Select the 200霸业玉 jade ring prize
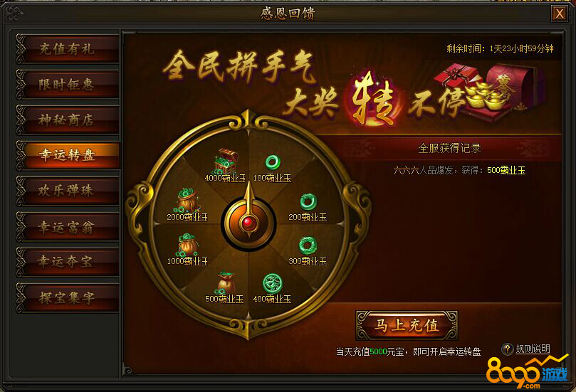 pos(308,201)
